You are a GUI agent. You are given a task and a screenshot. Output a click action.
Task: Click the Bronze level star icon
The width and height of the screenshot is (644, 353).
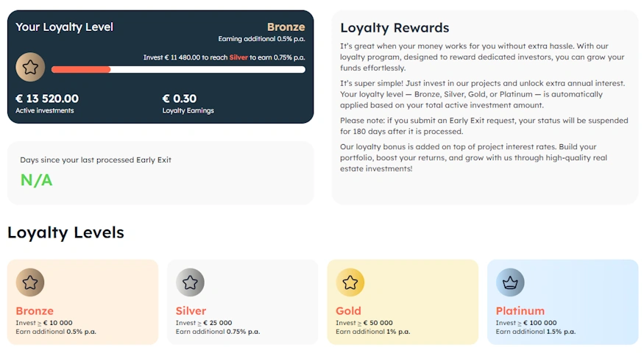[x=30, y=282]
